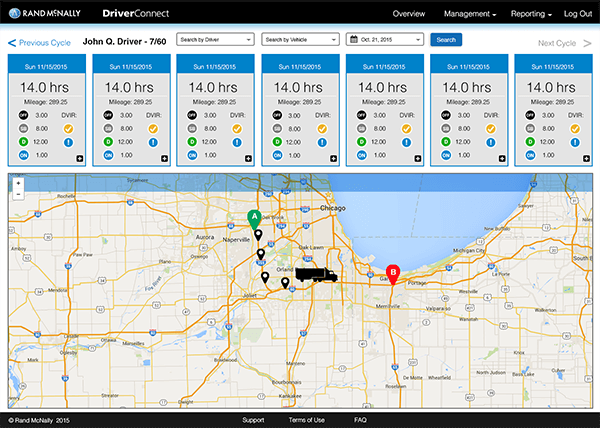This screenshot has width=600, height=428.
Task: Click the Streator label on map
Action: (x=110, y=395)
